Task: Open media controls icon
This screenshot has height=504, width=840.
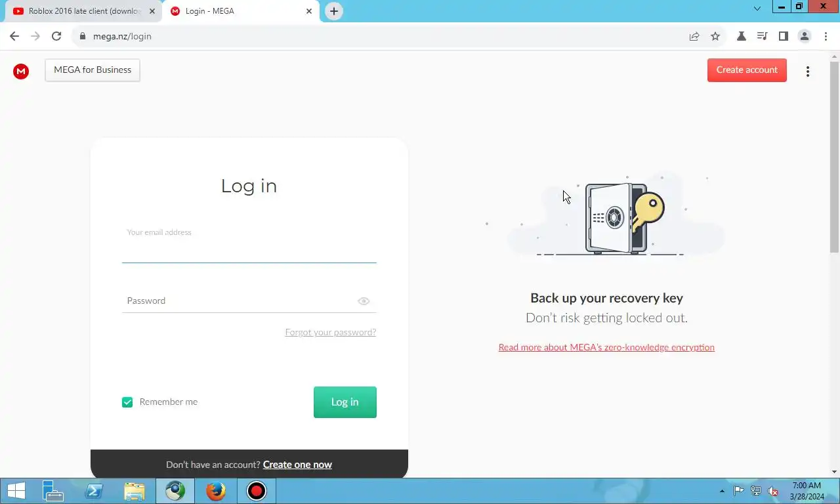Action: click(762, 36)
